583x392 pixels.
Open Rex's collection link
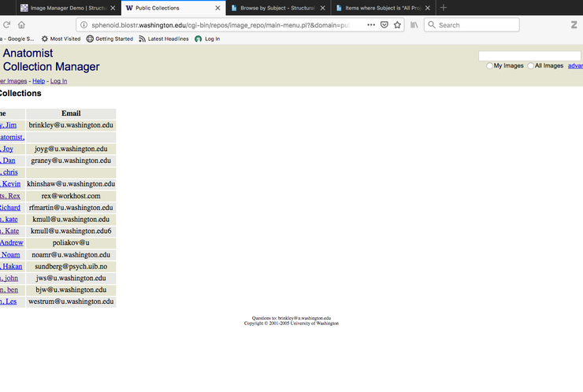tap(10, 196)
